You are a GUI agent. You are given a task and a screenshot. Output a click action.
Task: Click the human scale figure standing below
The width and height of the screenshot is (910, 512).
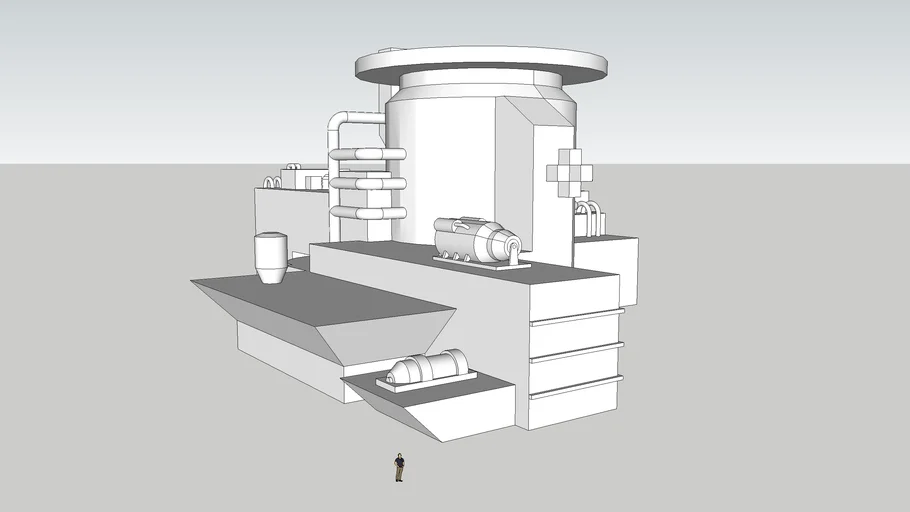[399, 467]
